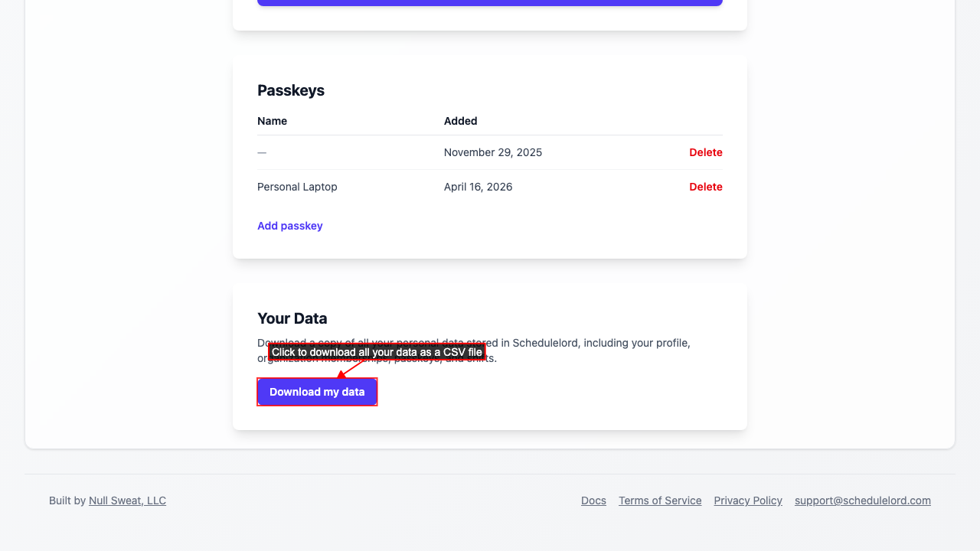
Task: Open the Privacy Policy
Action: point(747,500)
